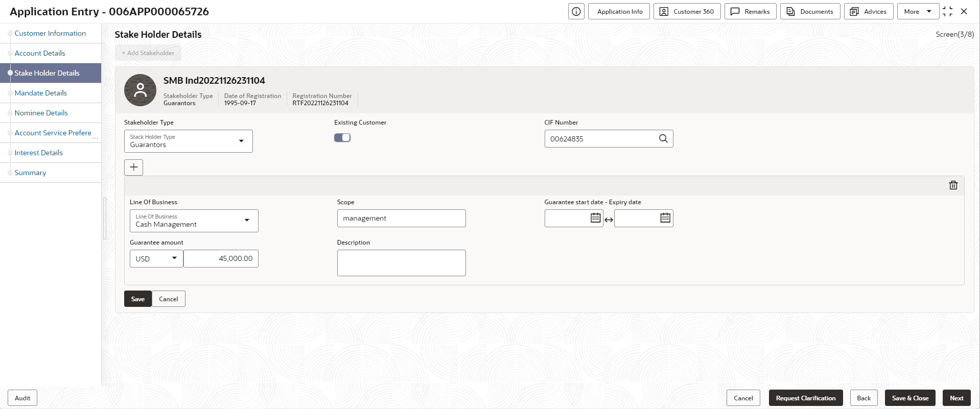Click the information icon in the header
This screenshot has height=409, width=980.
(x=576, y=11)
